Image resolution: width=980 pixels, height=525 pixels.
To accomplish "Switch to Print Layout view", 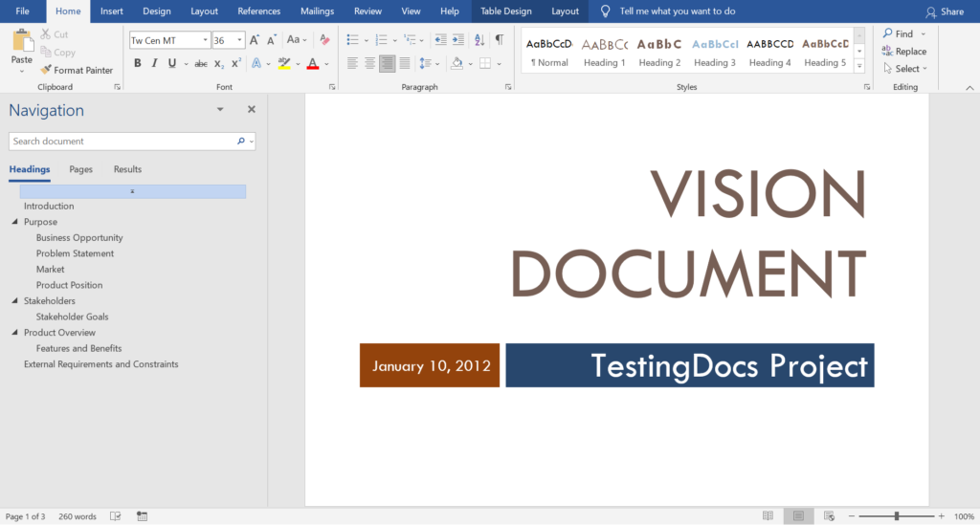I will pos(799,516).
